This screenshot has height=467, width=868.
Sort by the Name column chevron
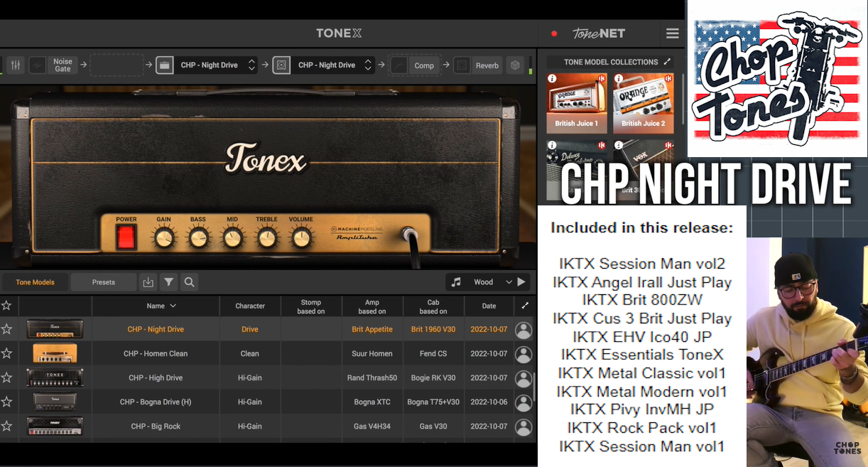point(173,306)
